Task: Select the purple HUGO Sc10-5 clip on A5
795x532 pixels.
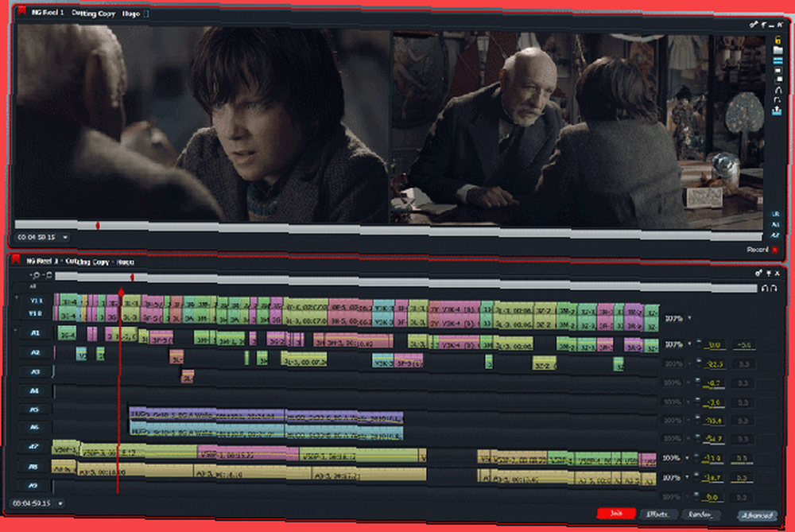Action: tap(207, 415)
